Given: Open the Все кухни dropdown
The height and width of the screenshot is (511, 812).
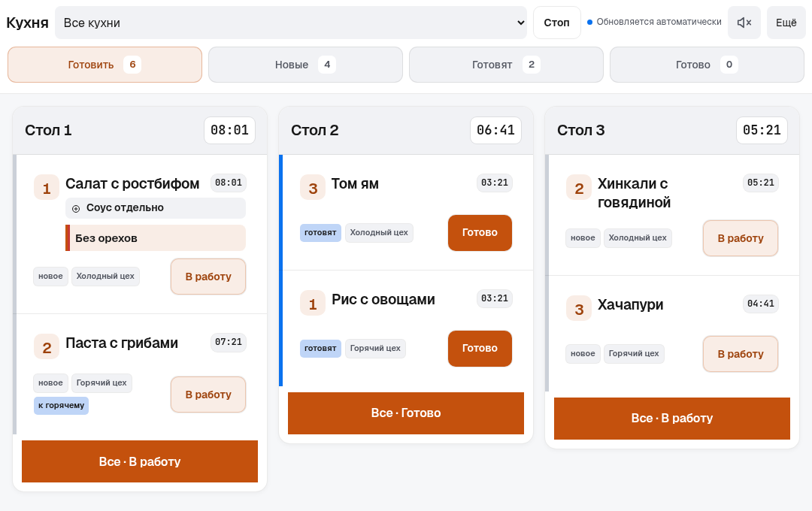Looking at the screenshot, I should 290,23.
